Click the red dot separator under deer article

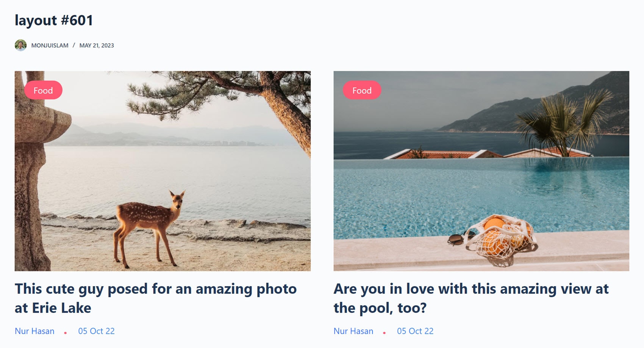[x=66, y=333]
